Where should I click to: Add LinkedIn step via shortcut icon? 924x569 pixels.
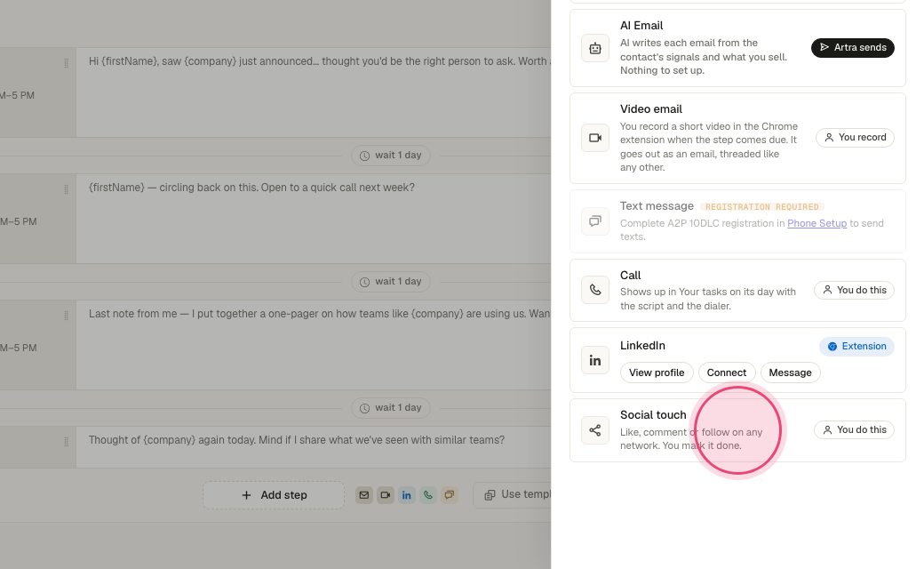pos(407,494)
